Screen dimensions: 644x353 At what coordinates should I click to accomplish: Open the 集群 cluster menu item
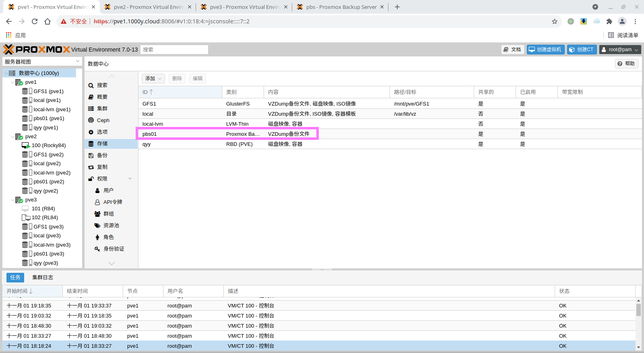click(x=102, y=109)
